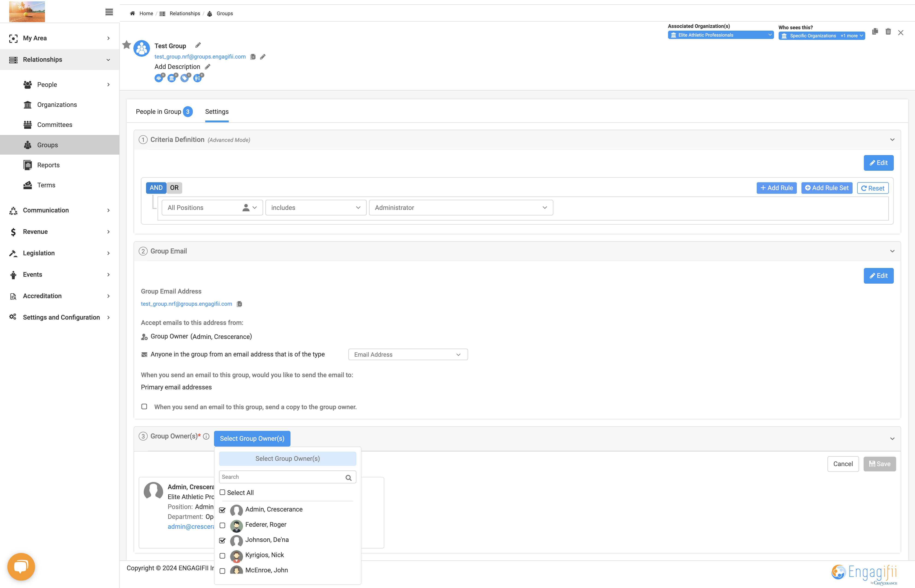The height and width of the screenshot is (588, 915).
Task: Run the owner search magnifier icon
Action: 348,478
